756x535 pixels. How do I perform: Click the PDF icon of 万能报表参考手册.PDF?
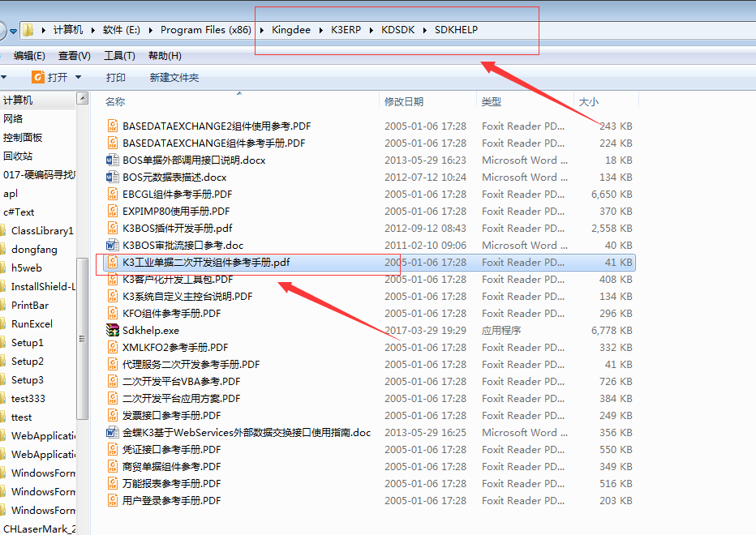point(112,483)
